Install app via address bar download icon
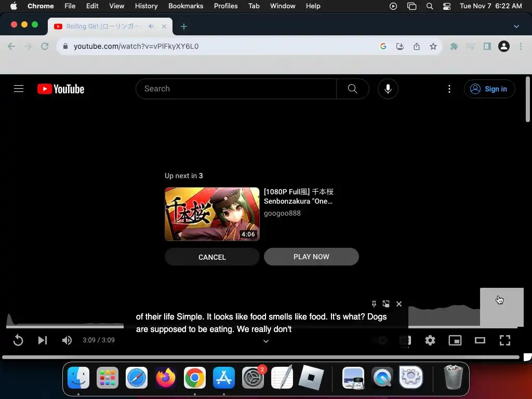Screen dimensions: 532x399 [400, 46]
